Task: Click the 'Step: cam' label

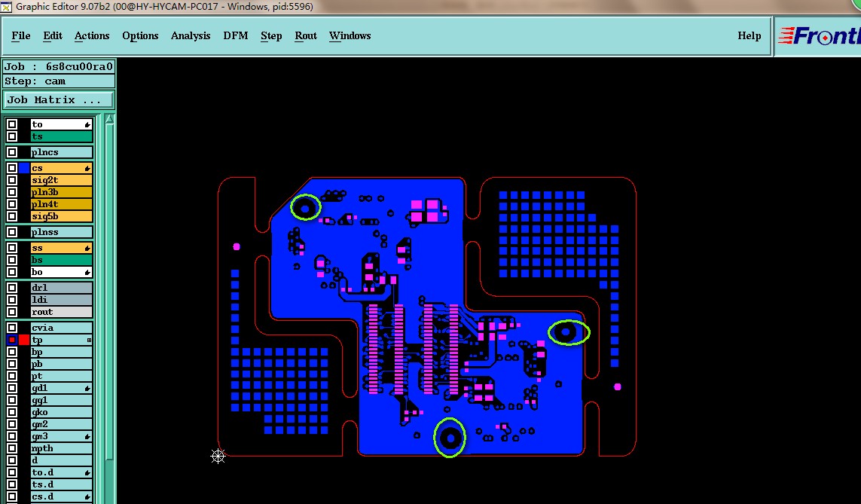Action: click(x=59, y=81)
